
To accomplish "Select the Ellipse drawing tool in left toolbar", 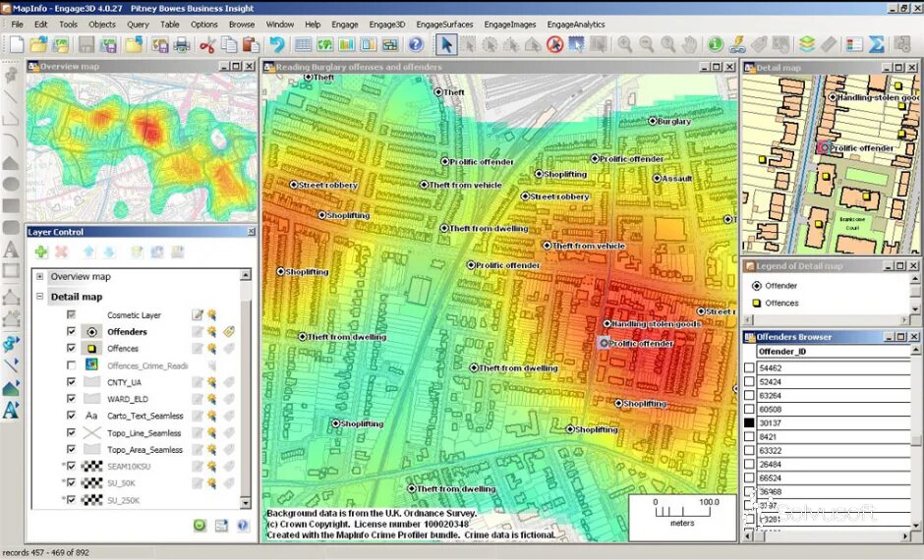I will click(x=11, y=184).
